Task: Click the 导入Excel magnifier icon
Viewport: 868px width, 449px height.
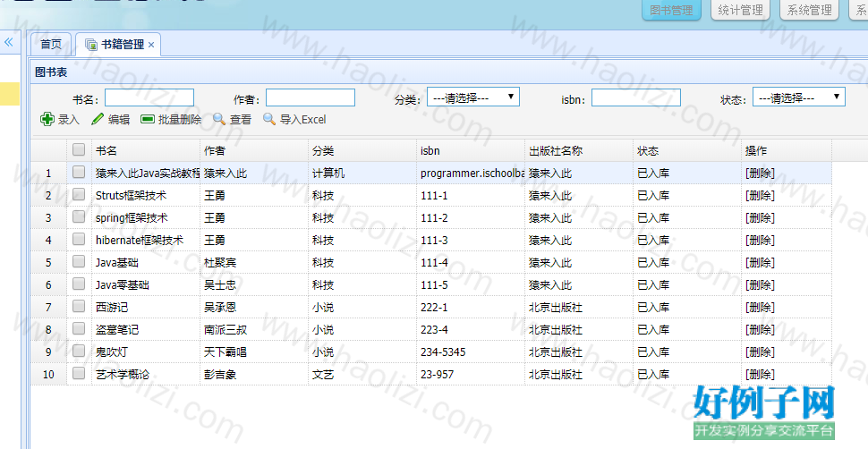Action: coord(269,119)
